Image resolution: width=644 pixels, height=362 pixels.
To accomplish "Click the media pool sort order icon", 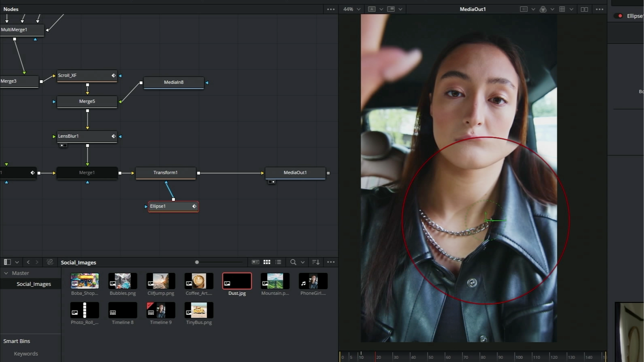I will [x=316, y=262].
